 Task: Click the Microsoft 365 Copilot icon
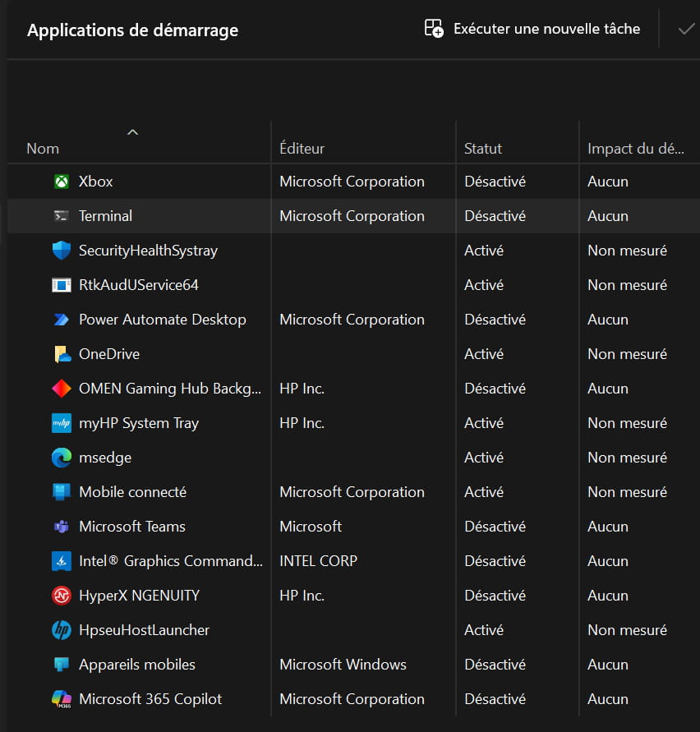(x=61, y=699)
